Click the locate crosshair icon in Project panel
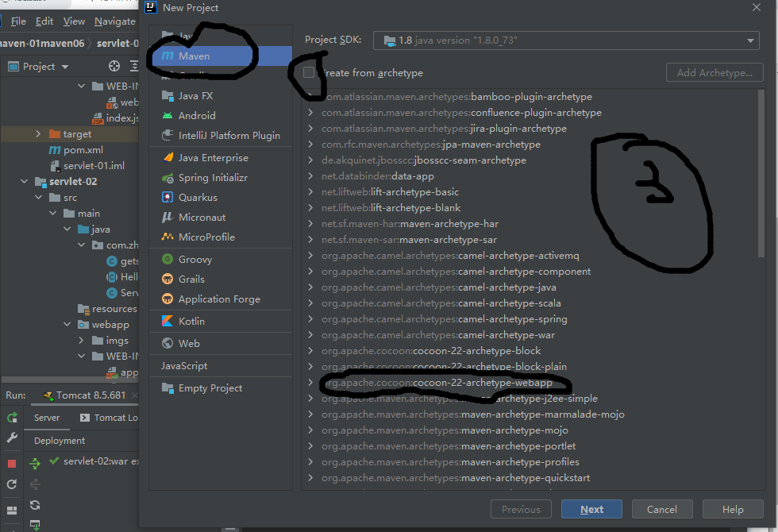 [x=114, y=66]
